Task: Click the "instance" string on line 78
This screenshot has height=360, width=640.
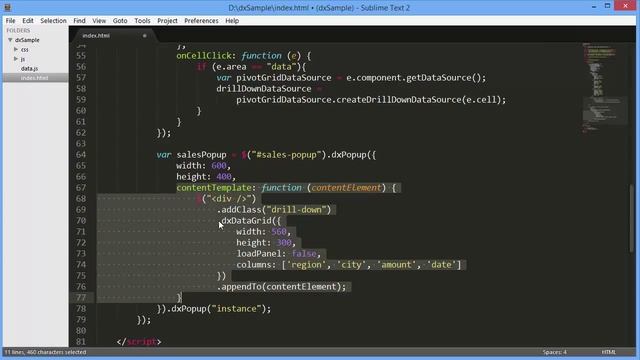Action: [x=236, y=309]
